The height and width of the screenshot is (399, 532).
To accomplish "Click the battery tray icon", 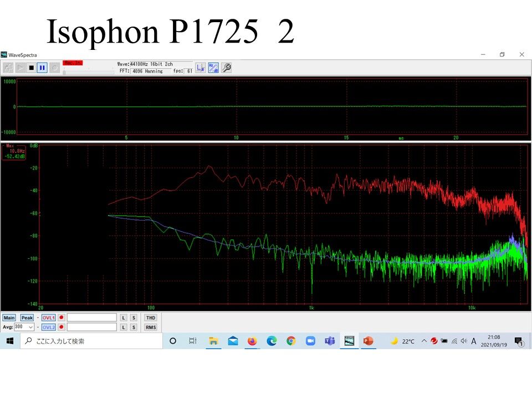I will point(444,341).
